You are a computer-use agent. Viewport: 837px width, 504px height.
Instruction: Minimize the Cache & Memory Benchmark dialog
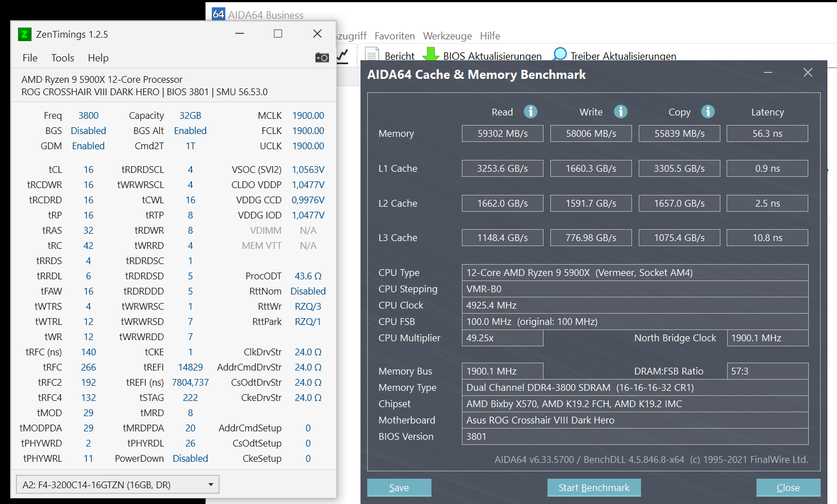coord(768,73)
